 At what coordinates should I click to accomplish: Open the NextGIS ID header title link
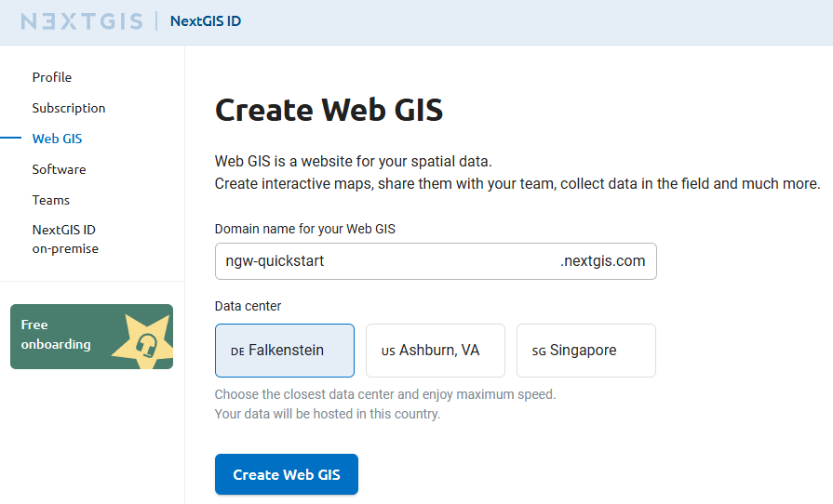tap(206, 21)
